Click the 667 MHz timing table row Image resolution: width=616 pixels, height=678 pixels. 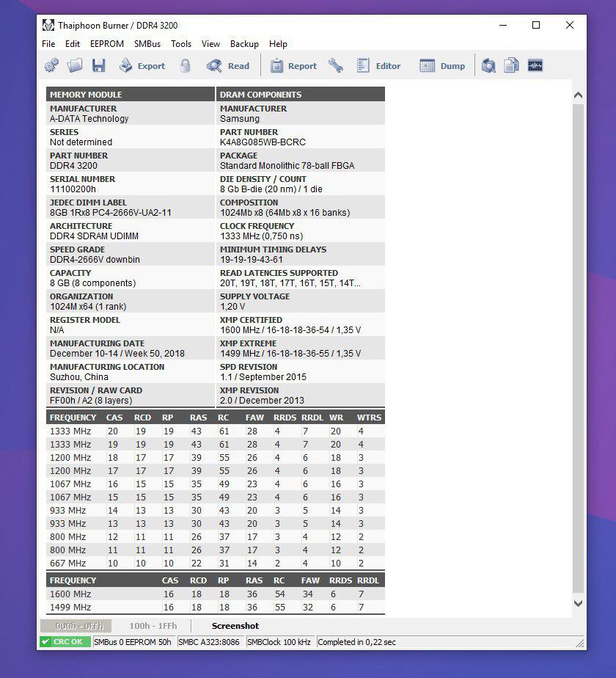(216, 563)
